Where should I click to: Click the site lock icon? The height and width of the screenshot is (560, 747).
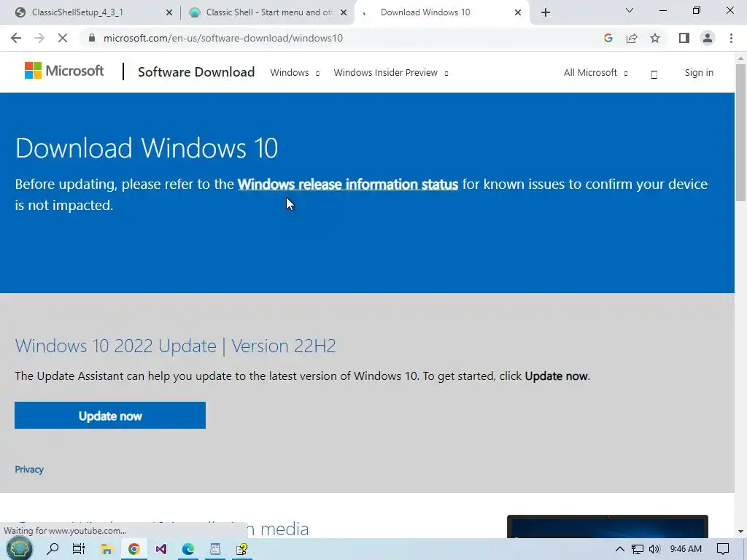[92, 38]
